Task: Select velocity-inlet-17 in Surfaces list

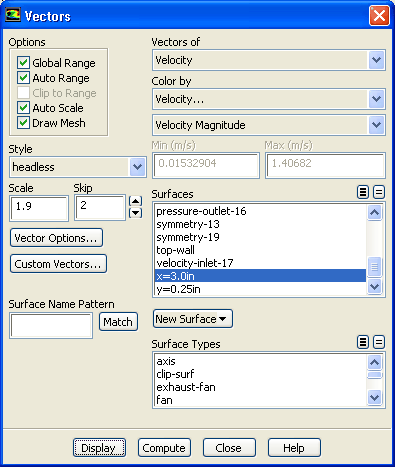Action: coord(260,263)
